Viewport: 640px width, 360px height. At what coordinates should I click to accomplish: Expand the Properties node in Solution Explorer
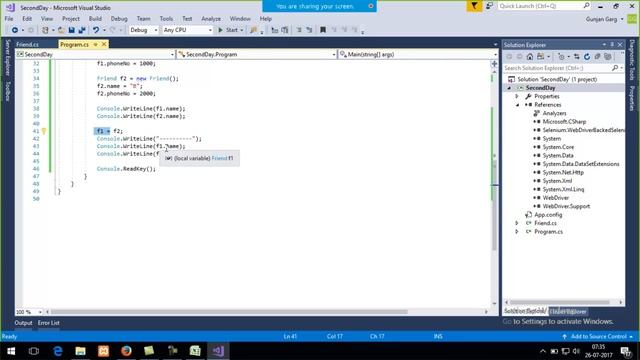(517, 96)
